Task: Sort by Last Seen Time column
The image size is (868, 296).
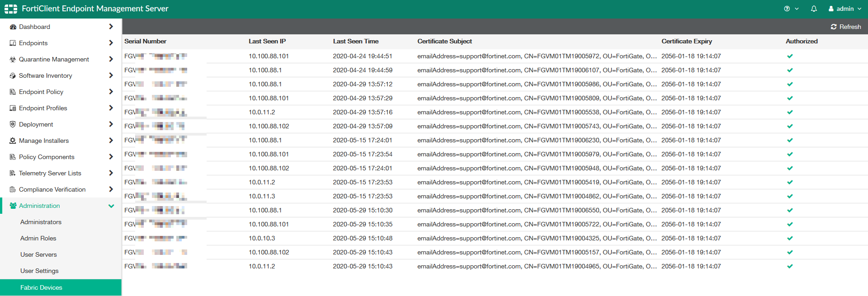Action: (x=356, y=41)
